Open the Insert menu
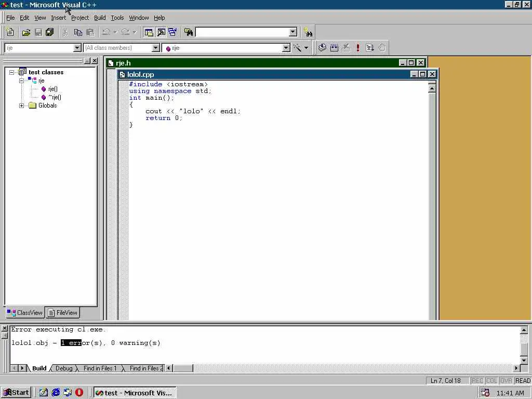Image resolution: width=532 pixels, height=399 pixels. tap(58, 18)
